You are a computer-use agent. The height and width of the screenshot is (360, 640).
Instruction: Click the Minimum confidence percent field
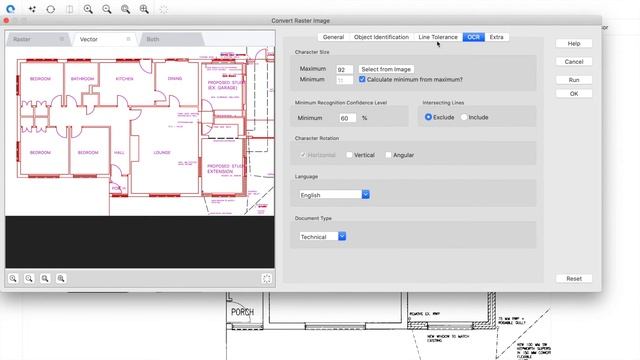point(347,118)
